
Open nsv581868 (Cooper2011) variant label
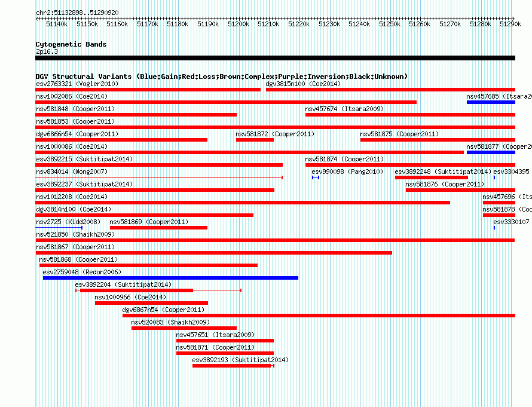coord(78,259)
